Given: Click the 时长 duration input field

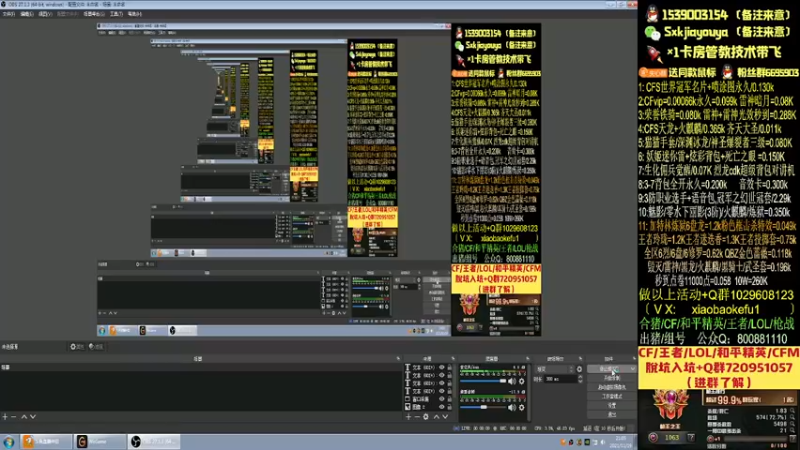Looking at the screenshot, I should [560, 379].
